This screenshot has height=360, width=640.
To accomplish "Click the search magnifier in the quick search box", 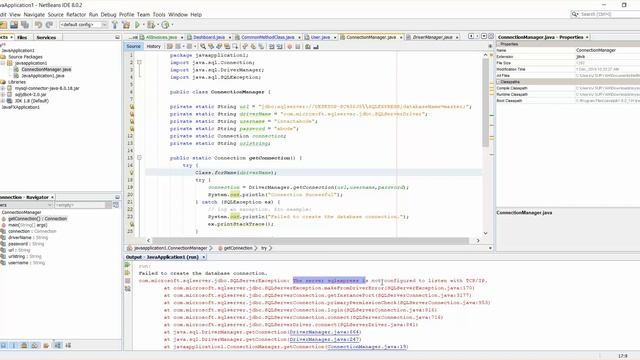I will [575, 14].
